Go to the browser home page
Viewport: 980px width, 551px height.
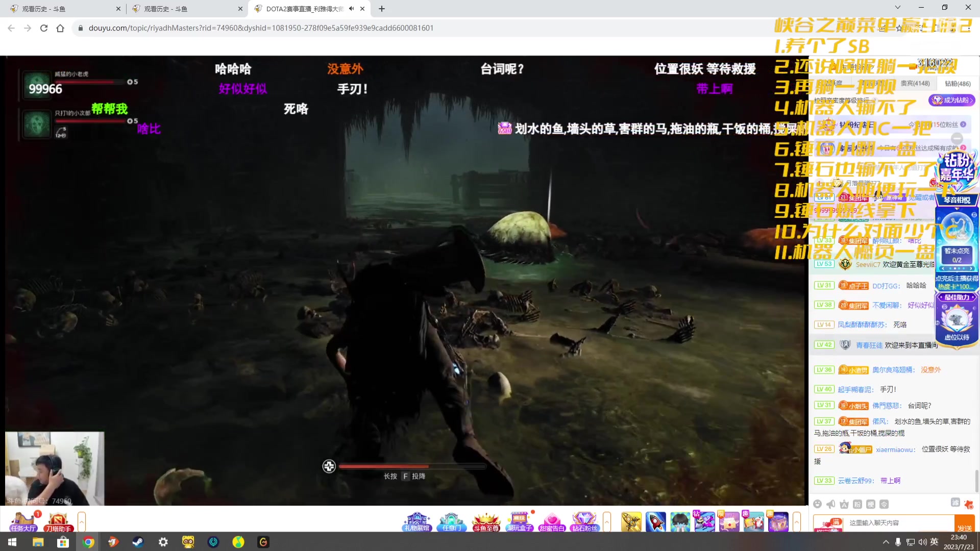point(60,28)
